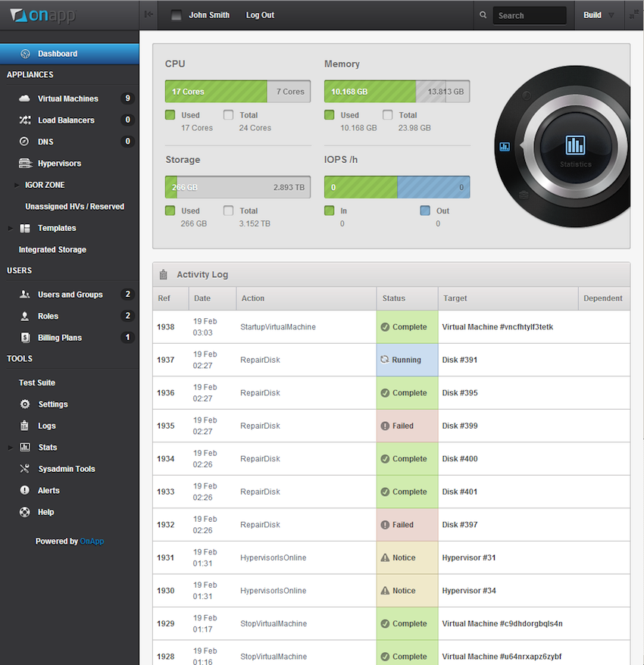Click the Roles person icon
The height and width of the screenshot is (665, 644).
24,316
